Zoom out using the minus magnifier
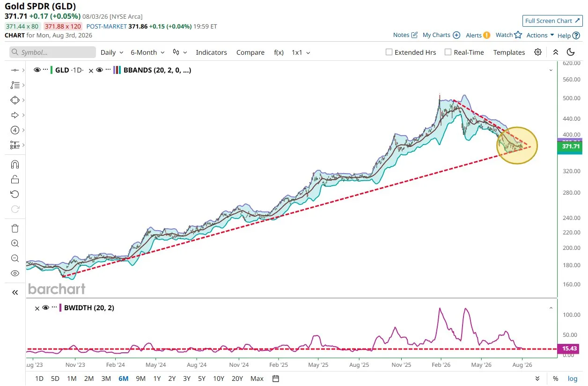Viewport: 588px width, 386px height. pyautogui.click(x=15, y=258)
